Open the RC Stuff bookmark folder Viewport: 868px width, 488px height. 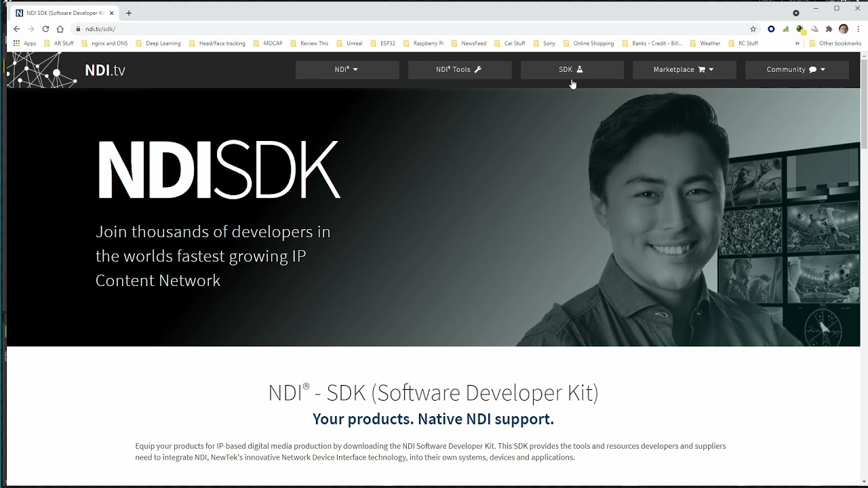pyautogui.click(x=743, y=43)
